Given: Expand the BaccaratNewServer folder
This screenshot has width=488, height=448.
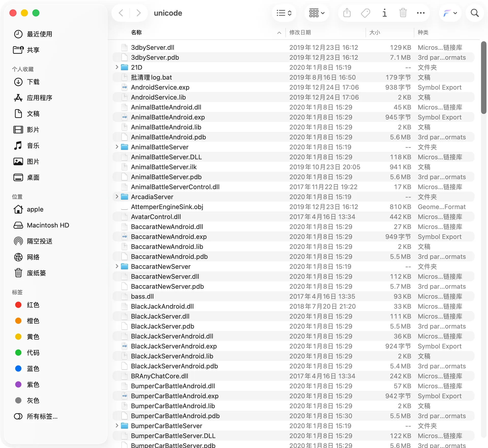Looking at the screenshot, I should (x=117, y=266).
